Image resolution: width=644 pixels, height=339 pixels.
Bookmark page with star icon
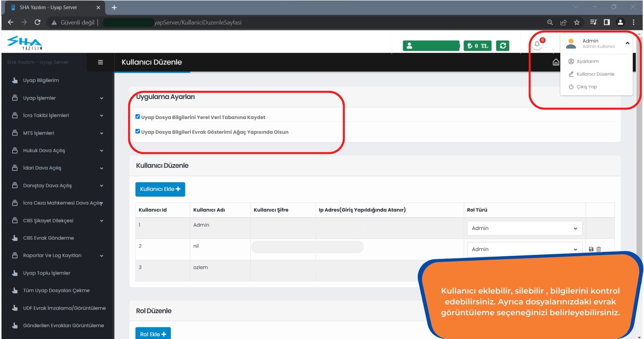coord(577,22)
